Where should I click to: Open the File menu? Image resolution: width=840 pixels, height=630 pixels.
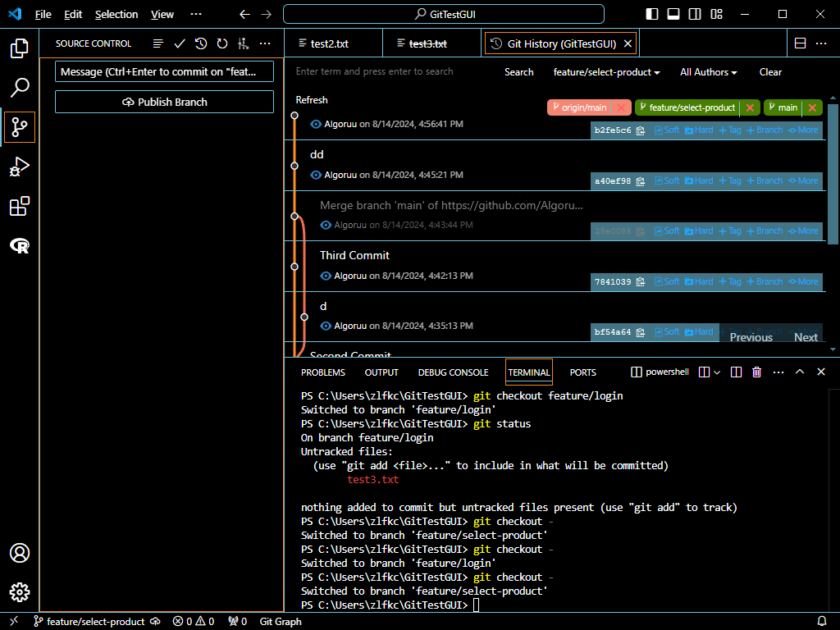point(43,15)
